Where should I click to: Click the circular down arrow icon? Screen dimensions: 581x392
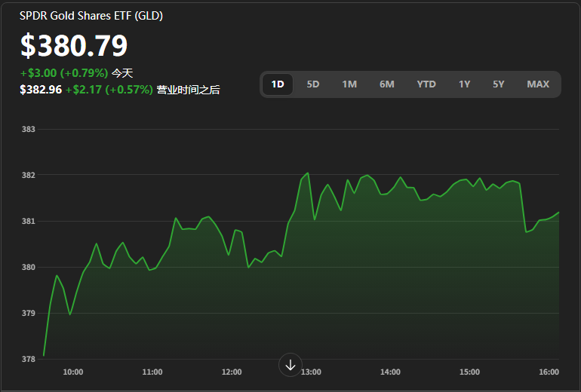(x=290, y=365)
